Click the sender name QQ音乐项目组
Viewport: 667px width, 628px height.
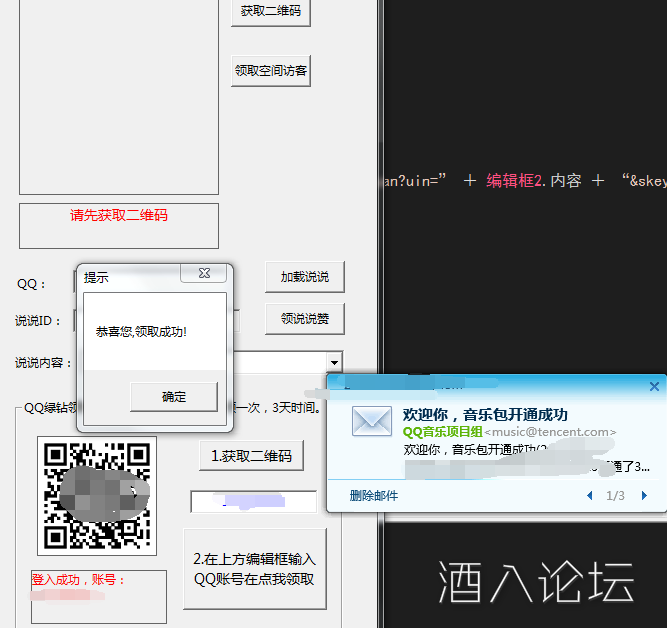pos(442,432)
